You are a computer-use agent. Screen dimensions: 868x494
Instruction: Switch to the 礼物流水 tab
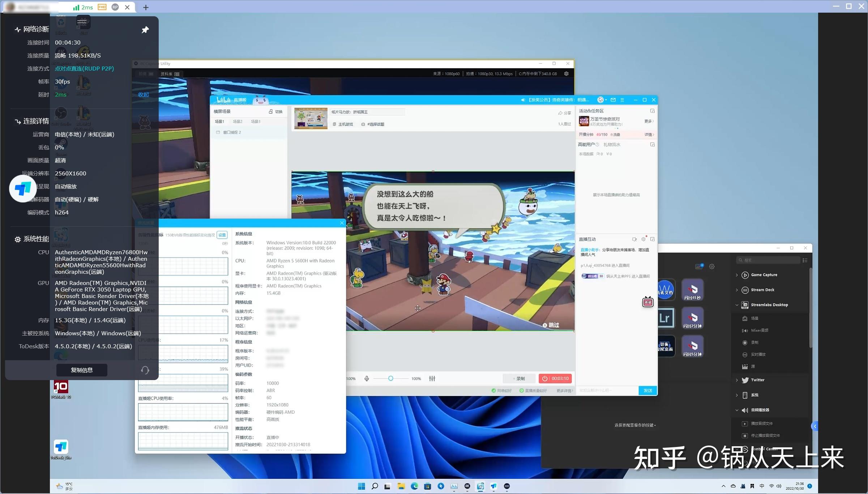pyautogui.click(x=612, y=145)
